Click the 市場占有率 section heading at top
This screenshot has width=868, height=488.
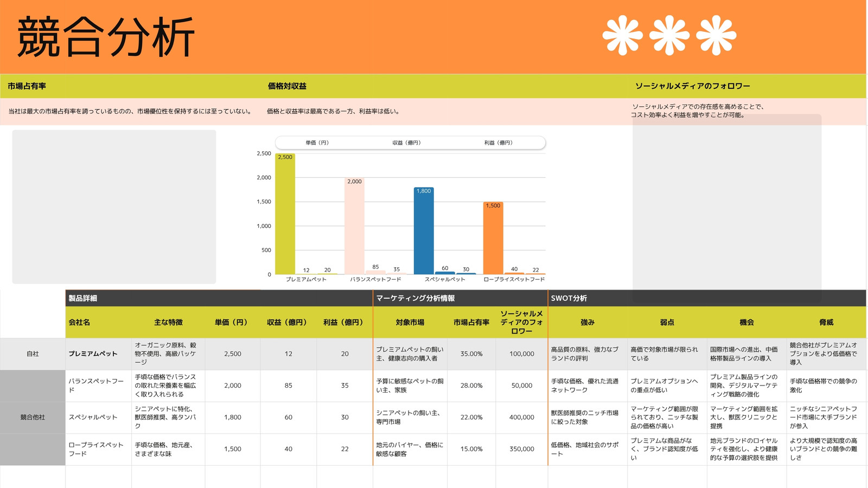[x=27, y=86]
